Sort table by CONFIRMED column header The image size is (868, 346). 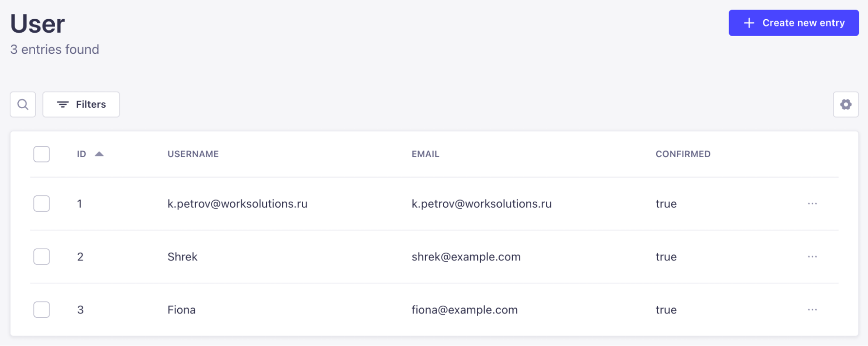coord(683,154)
